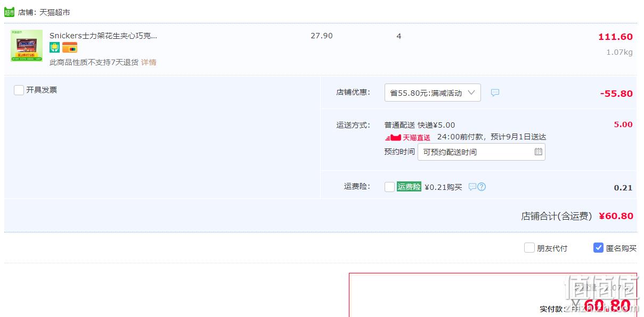The image size is (644, 317).
Task: Click the shipping fee 5.00 amount
Action: 623,124
